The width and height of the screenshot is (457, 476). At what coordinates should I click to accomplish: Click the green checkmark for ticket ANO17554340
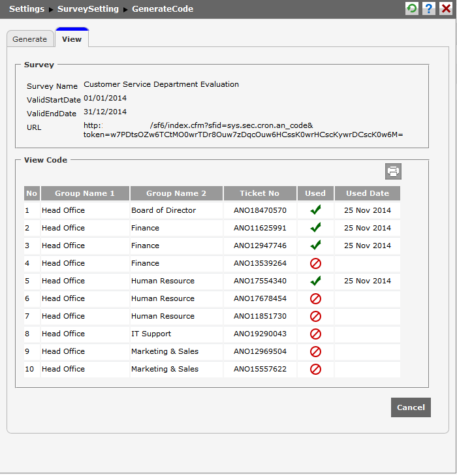click(x=315, y=281)
